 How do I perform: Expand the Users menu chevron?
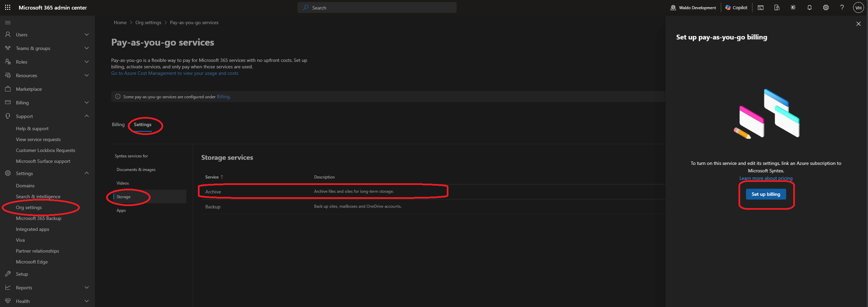pyautogui.click(x=87, y=34)
